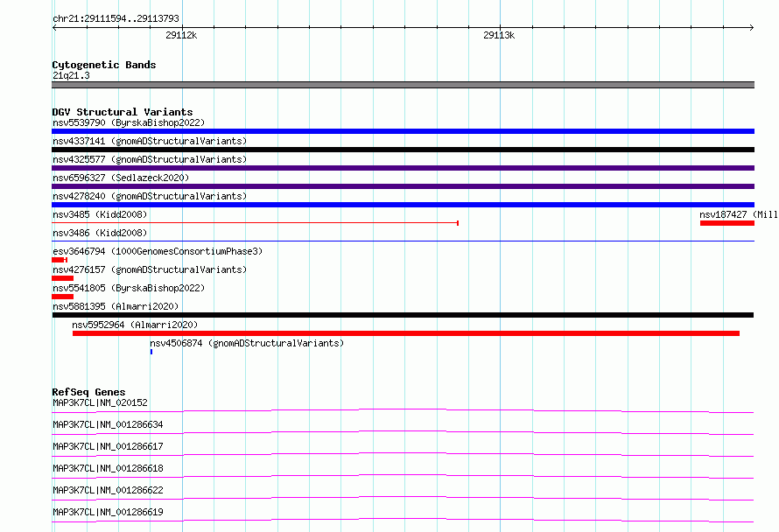Click the thin red nsv3485 variant line

coord(255,223)
